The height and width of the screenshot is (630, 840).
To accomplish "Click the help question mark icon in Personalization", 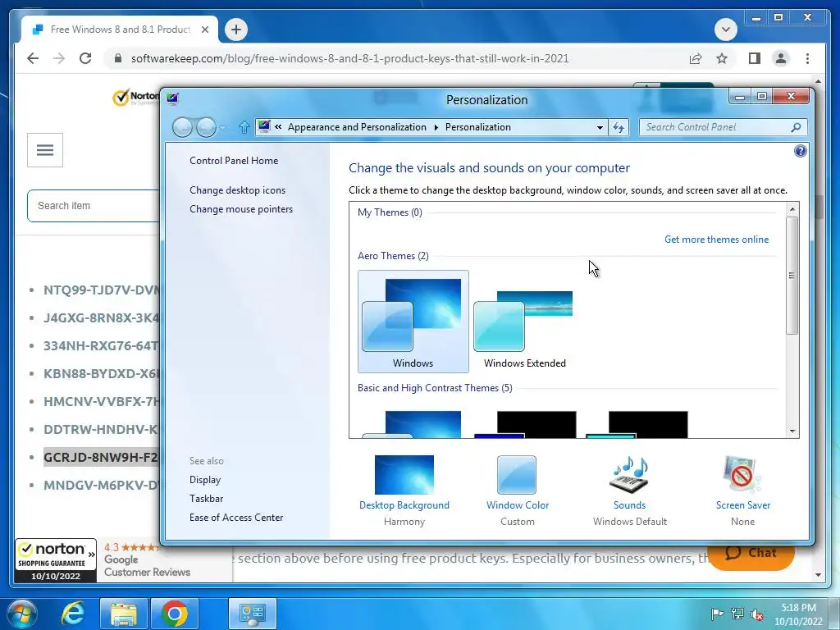I will click(800, 151).
